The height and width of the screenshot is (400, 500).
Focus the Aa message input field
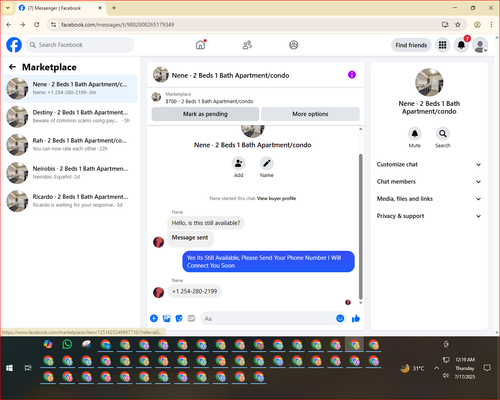268,319
